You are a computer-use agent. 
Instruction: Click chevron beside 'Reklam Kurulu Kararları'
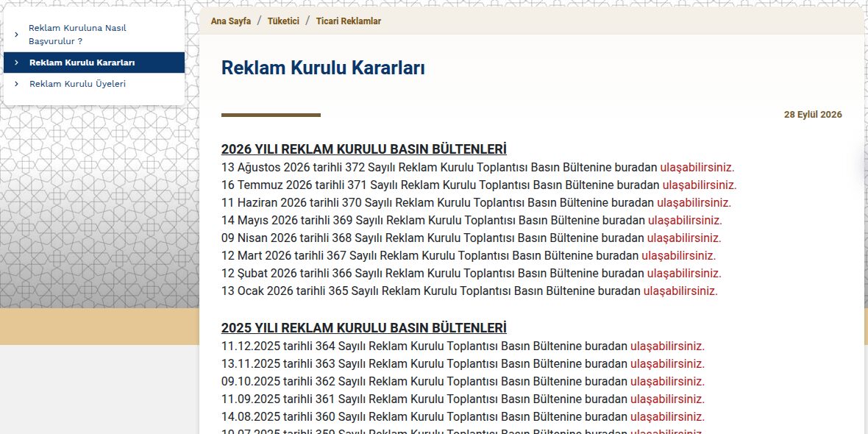16,63
